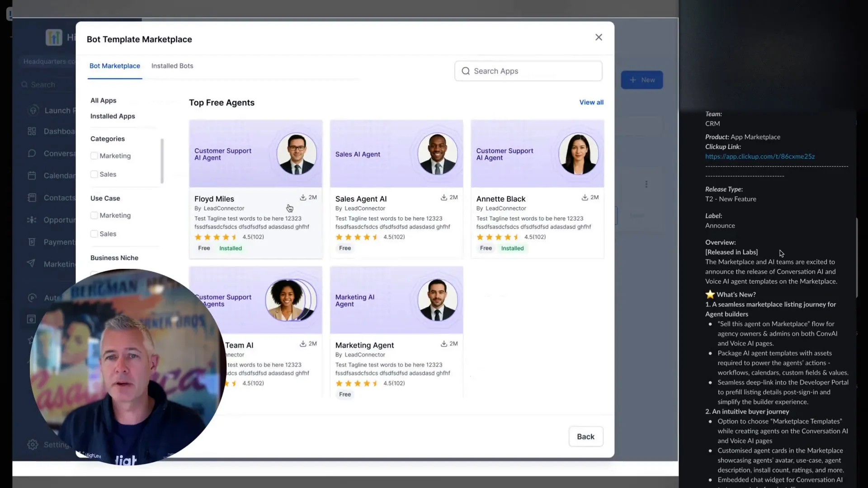The image size is (868, 488).
Task: Click the Search Apps input field
Action: 528,71
